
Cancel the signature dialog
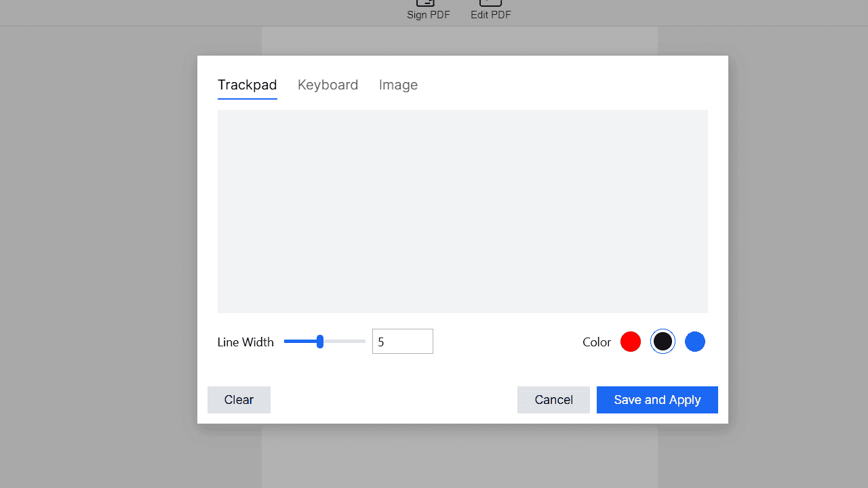click(x=553, y=400)
